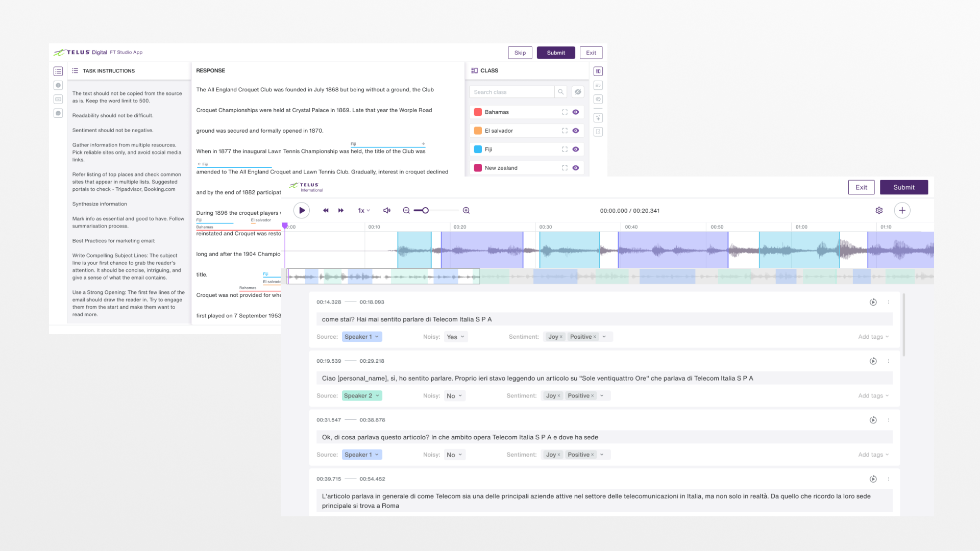Click Submit in transcription window

[x=904, y=187]
